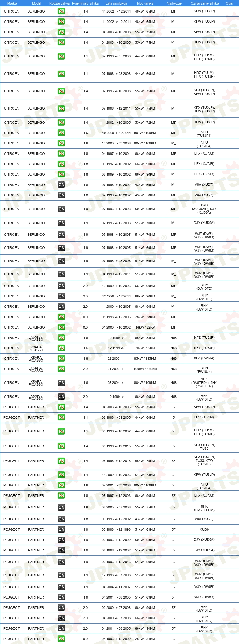This screenshot has height=644, width=239.
Task: Click the Pojemność silnika column header
Action: pos(85,3)
